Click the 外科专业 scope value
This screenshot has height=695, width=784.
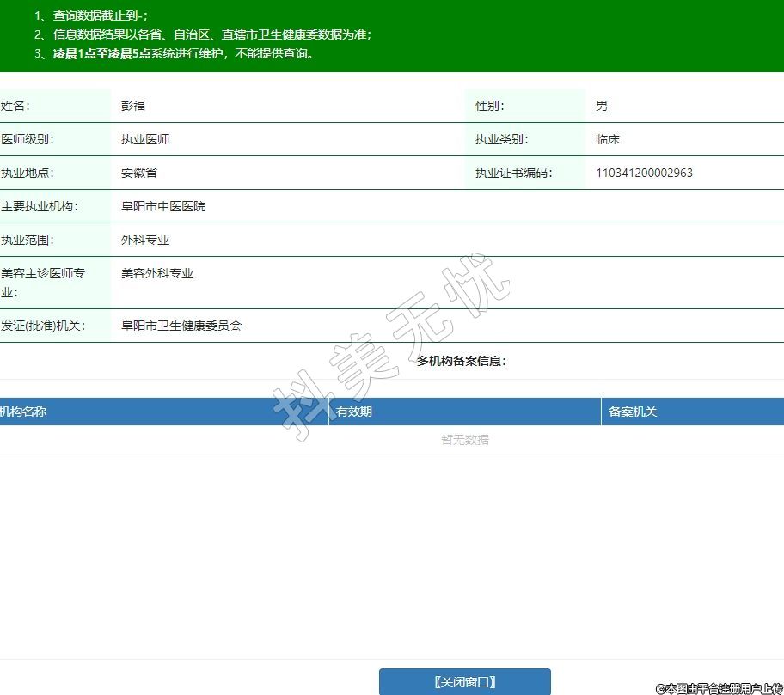145,240
